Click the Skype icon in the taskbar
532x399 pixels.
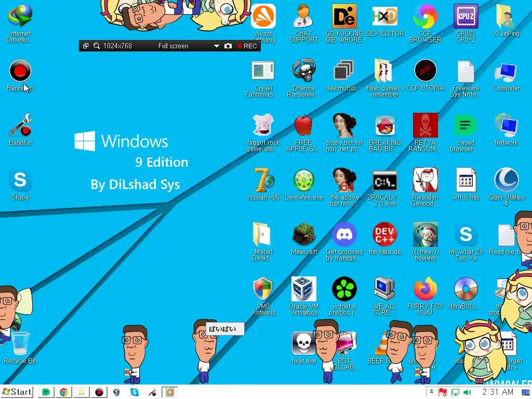tap(135, 392)
